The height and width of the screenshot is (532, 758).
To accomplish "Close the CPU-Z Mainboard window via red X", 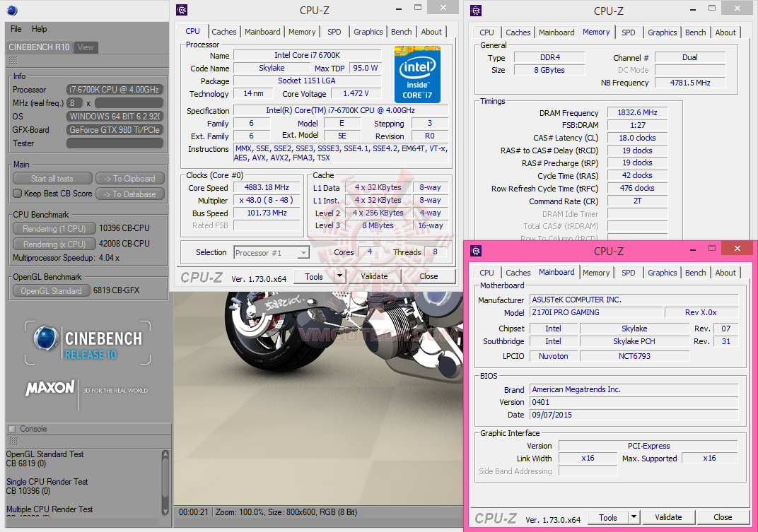I will click(x=737, y=249).
